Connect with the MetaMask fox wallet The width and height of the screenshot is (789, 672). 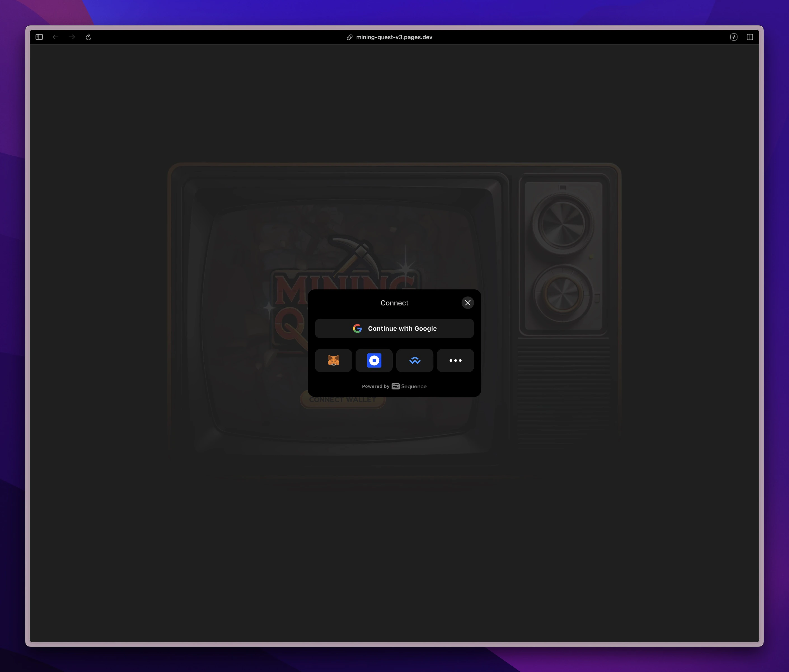tap(333, 360)
